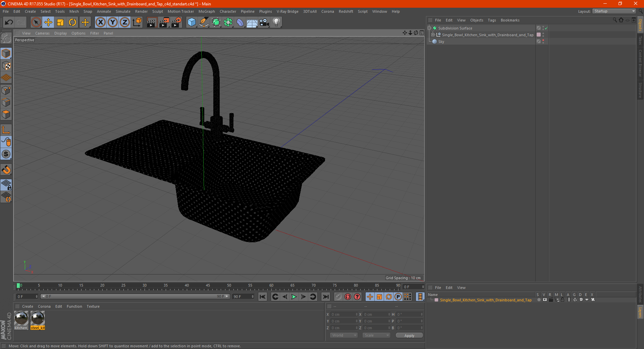
Task: Toggle Sky object visibility dots
Action: tap(543, 42)
